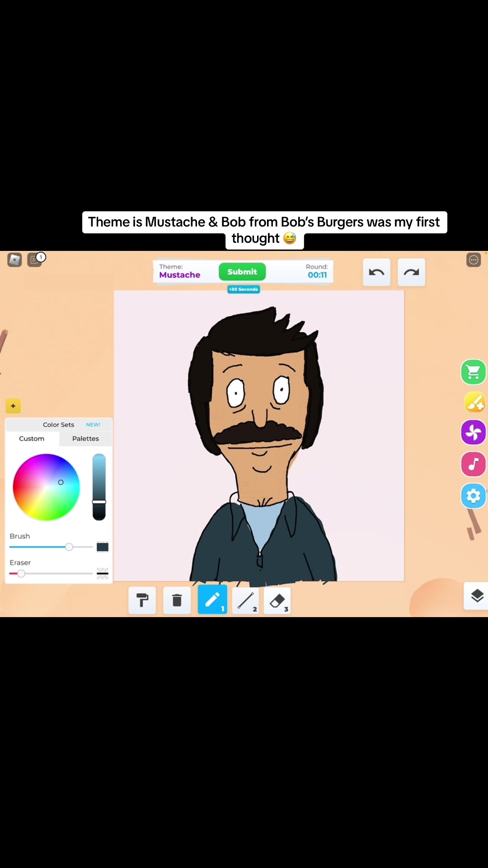
Task: Select the eraser tool
Action: 277,600
